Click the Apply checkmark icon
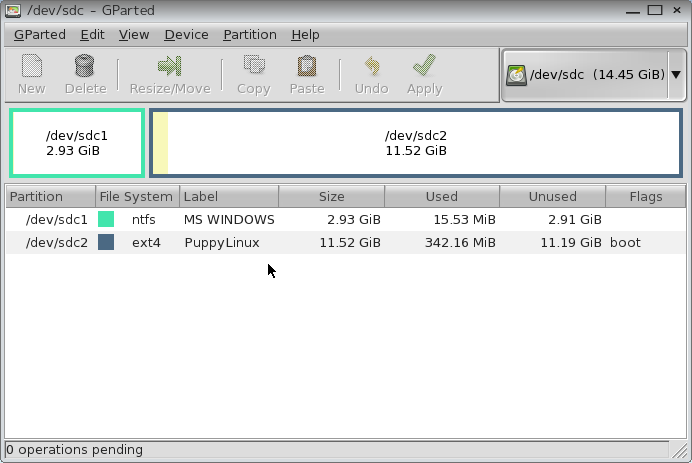692x463 pixels. 425,65
